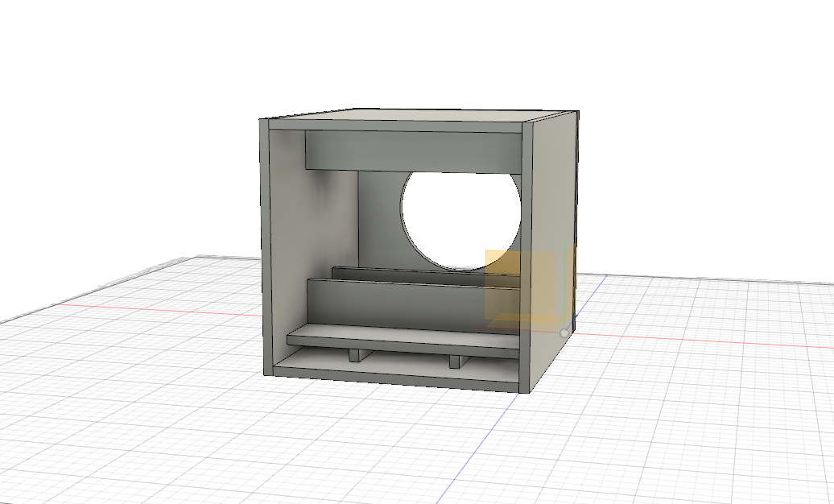Select the upper horizontal rail inside the box
The width and height of the screenshot is (834, 504).
pyautogui.click(x=413, y=152)
